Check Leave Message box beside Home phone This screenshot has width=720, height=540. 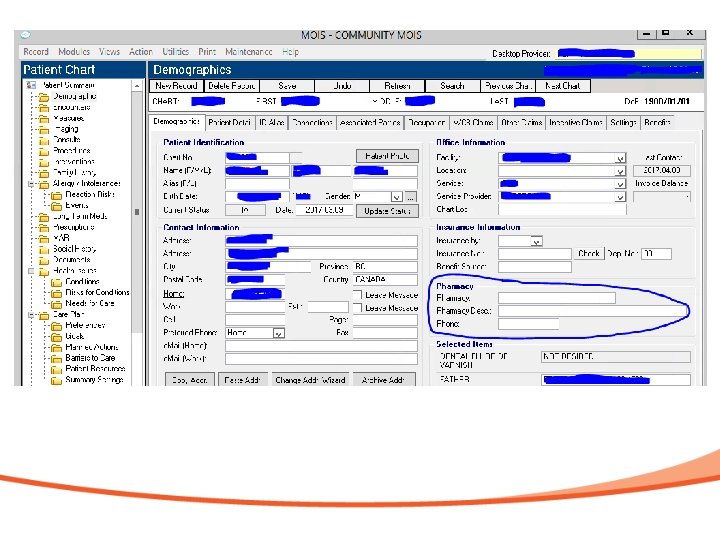(357, 295)
